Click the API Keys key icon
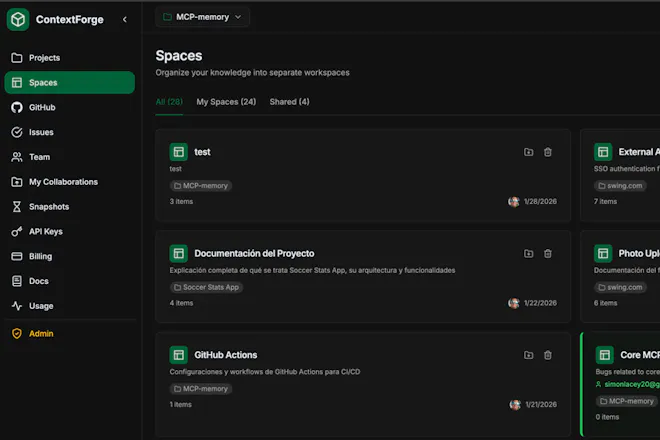Image resolution: width=660 pixels, height=440 pixels. tap(17, 232)
